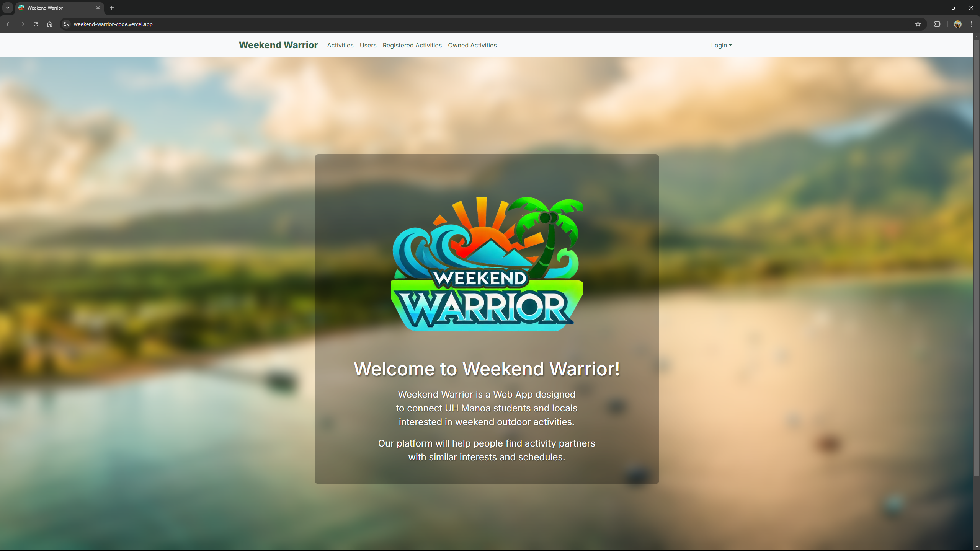This screenshot has height=551, width=980.
Task: Click inside the address bar
Action: (230, 24)
